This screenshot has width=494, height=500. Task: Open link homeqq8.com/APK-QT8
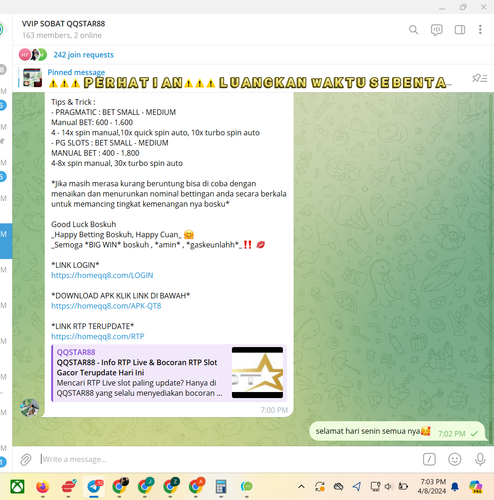tap(106, 306)
